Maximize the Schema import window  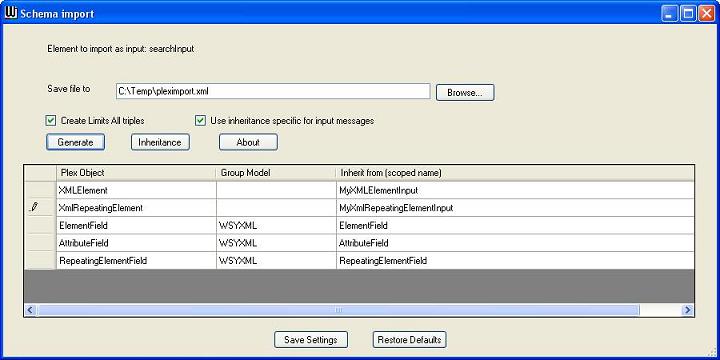click(x=688, y=13)
